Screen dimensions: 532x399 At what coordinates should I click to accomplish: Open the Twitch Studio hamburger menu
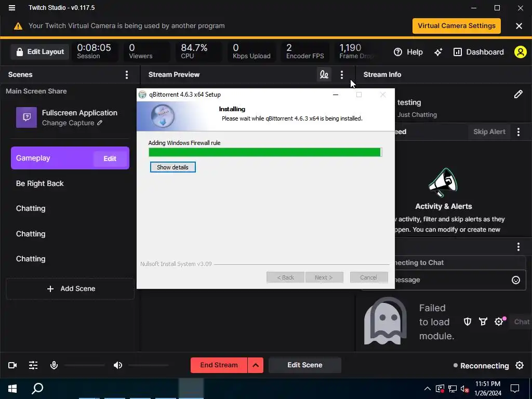click(x=12, y=7)
